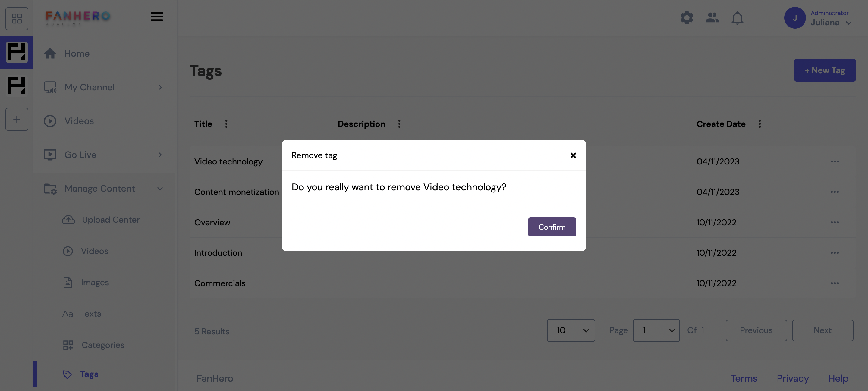The image size is (868, 391).
Task: Click the Videos sidebar icon
Action: point(50,120)
